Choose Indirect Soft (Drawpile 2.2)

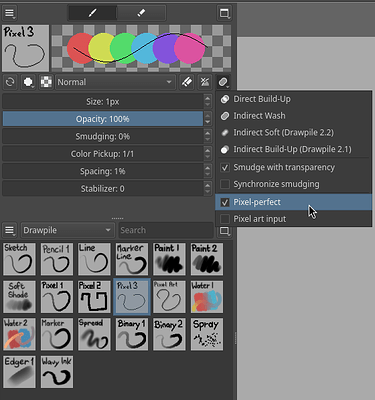(x=294, y=132)
